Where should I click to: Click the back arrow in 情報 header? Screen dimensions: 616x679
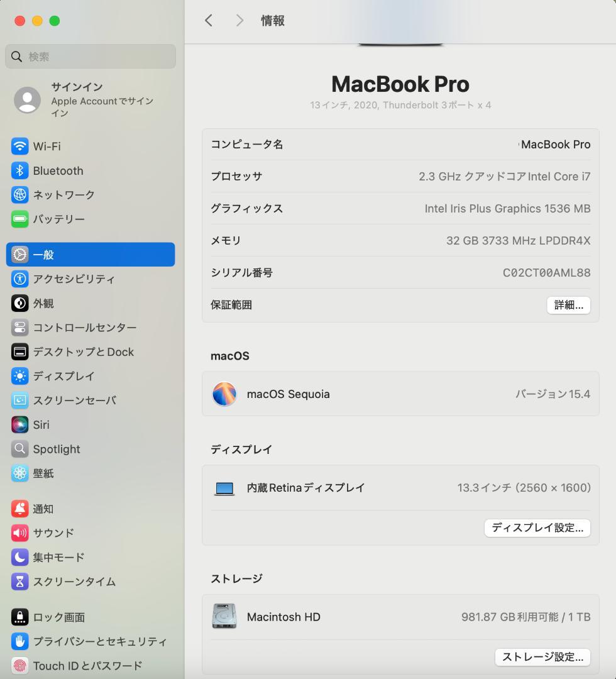pyautogui.click(x=209, y=20)
